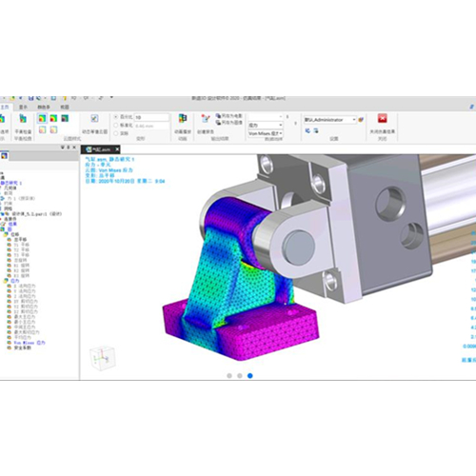Select the R1 旋转 result
476x476 pixels.
tap(21, 266)
